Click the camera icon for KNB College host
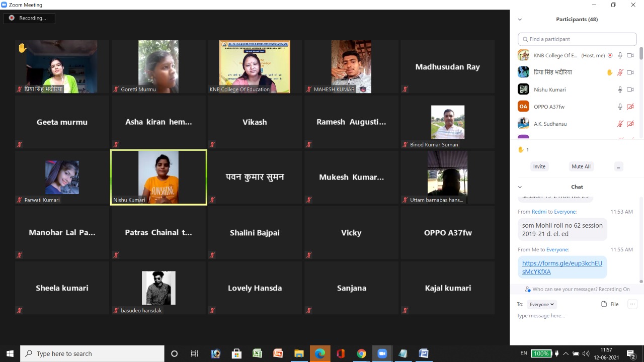The height and width of the screenshot is (362, 644). [630, 55]
